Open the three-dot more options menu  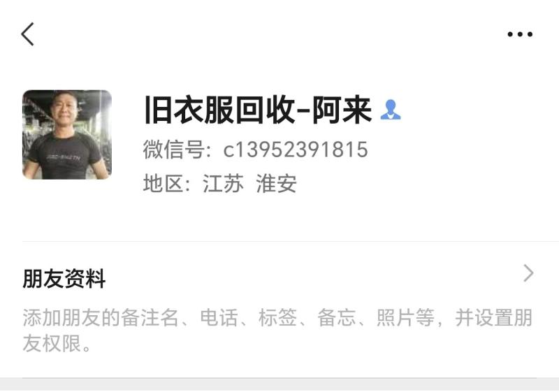point(520,34)
